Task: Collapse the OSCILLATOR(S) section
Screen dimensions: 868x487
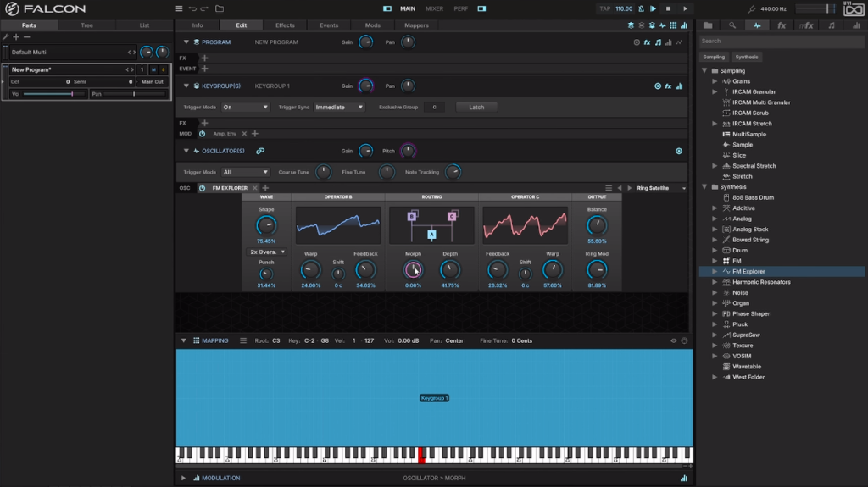Action: click(186, 151)
